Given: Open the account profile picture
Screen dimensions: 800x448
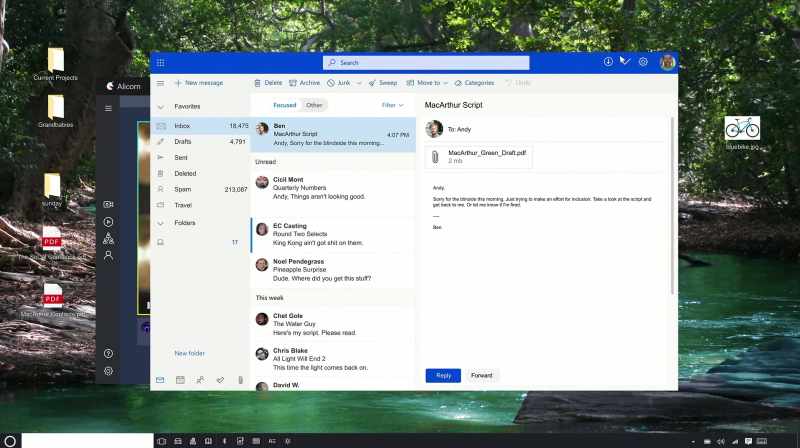Looking at the screenshot, I should click(667, 62).
